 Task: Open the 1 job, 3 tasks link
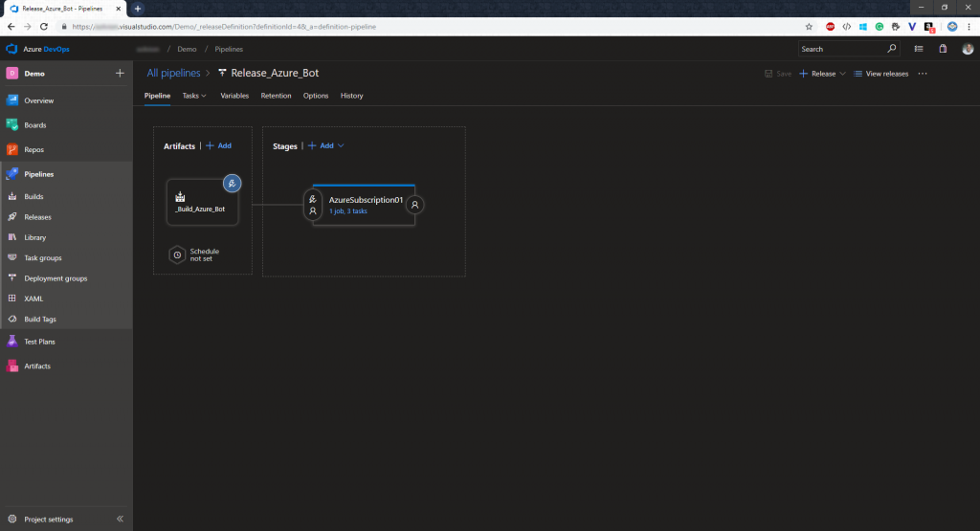[348, 211]
